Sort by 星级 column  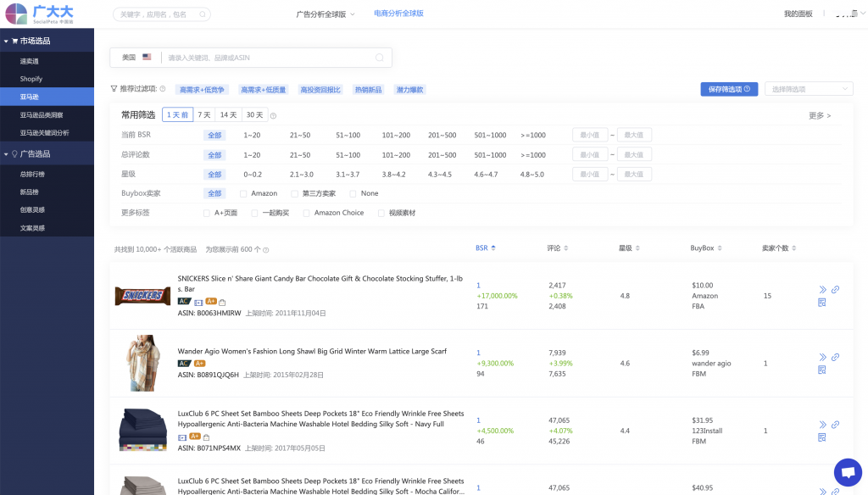pyautogui.click(x=629, y=248)
